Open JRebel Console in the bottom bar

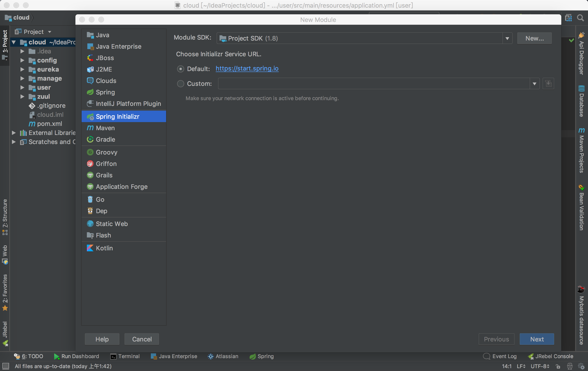point(550,356)
